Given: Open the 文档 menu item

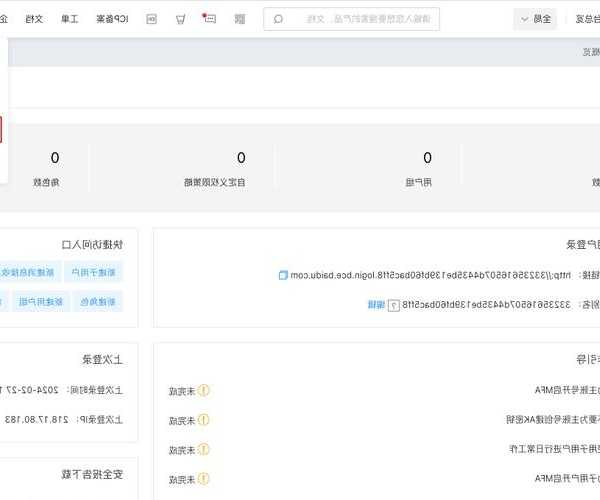Looking at the screenshot, I should click(x=33, y=19).
